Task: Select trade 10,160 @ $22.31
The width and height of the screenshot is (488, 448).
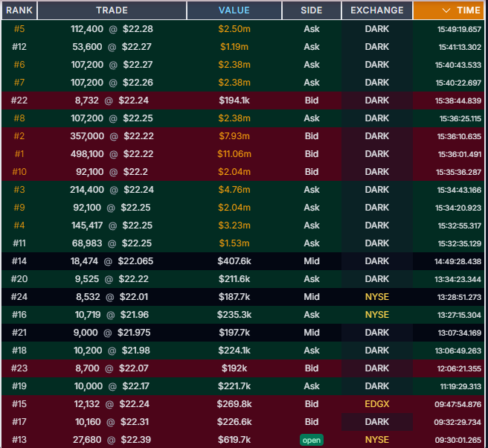Action: tap(112, 421)
